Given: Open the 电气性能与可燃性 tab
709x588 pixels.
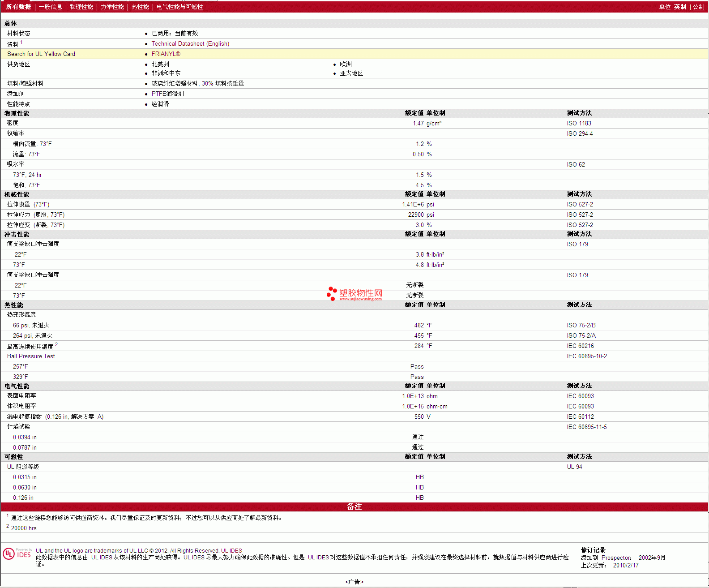Looking at the screenshot, I should pyautogui.click(x=179, y=7).
